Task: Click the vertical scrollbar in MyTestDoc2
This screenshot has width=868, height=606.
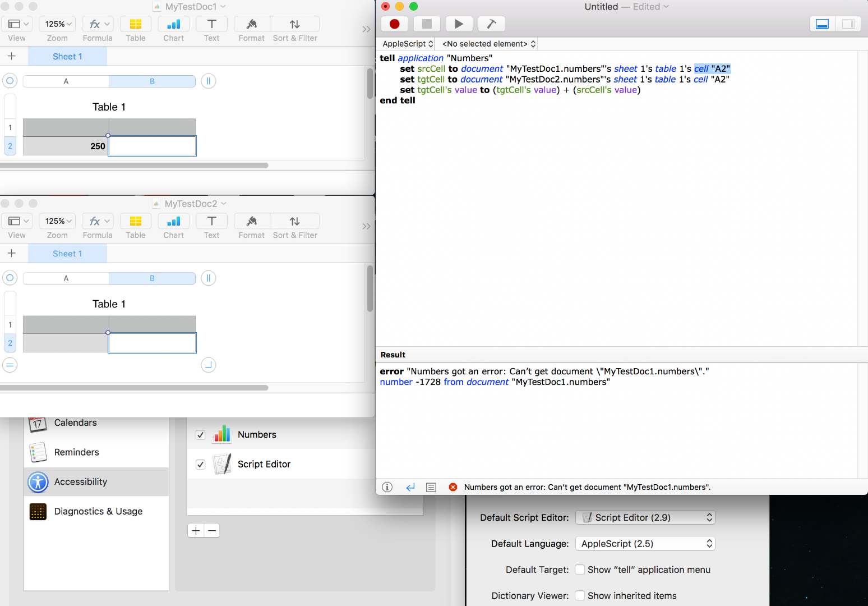Action: [x=370, y=288]
